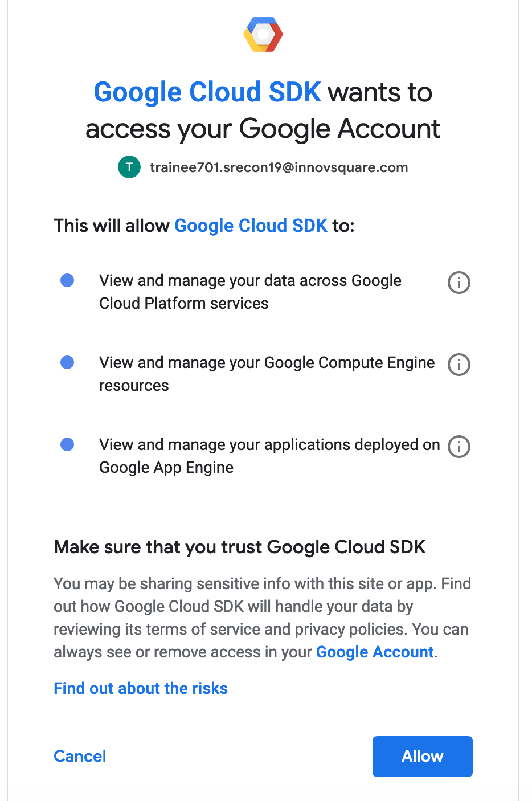Select the Google App Engine permission text
The height and width of the screenshot is (801, 532).
coord(269,456)
